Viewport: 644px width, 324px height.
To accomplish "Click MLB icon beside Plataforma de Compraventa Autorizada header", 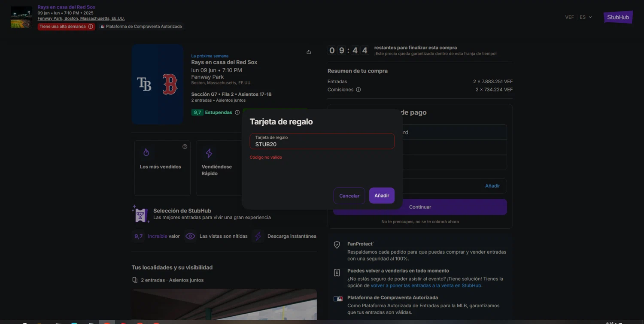I will click(x=102, y=27).
